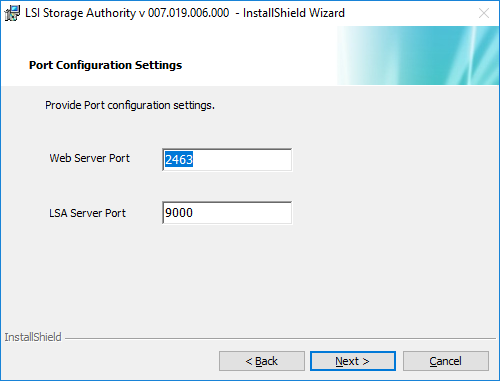
Task: Click 'Provide Port configuration settings.' text
Action: [130, 105]
